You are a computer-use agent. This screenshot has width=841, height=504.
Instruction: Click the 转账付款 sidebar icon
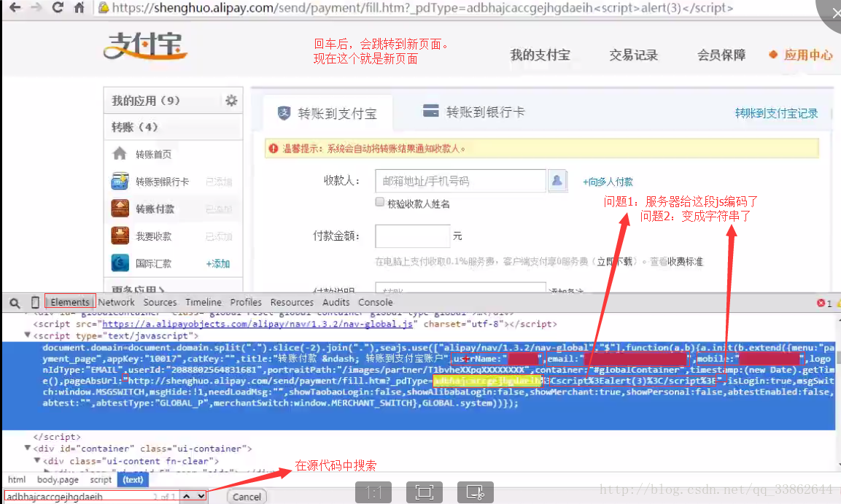click(x=120, y=209)
